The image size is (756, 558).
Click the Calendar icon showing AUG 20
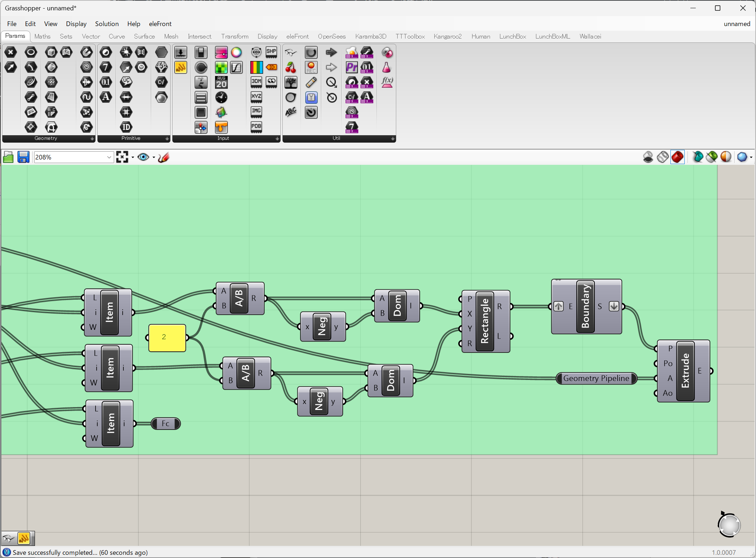pos(221,82)
